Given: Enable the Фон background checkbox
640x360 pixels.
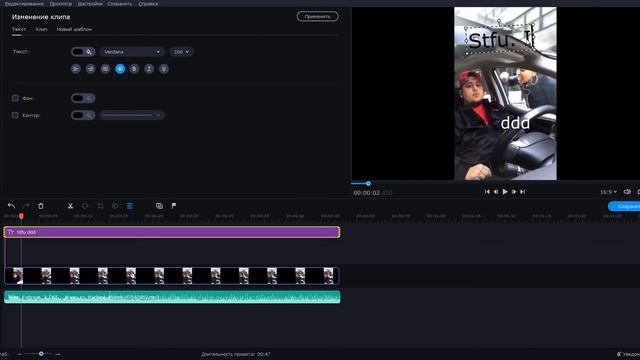Looking at the screenshot, I should click(x=15, y=98).
